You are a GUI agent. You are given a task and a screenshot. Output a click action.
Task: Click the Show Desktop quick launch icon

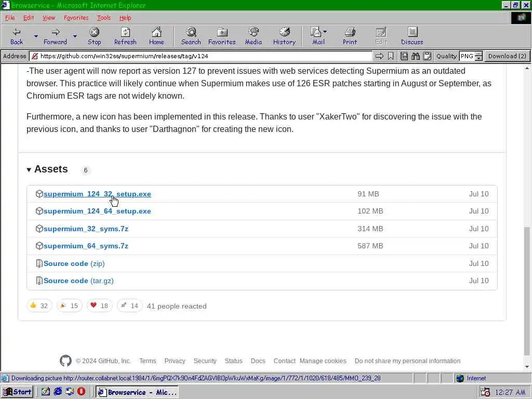coord(46,392)
